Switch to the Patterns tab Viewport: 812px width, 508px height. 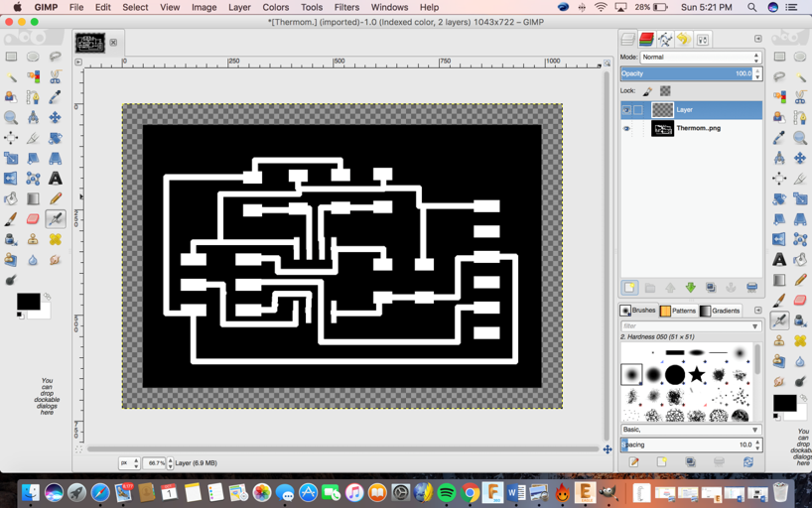(x=678, y=311)
